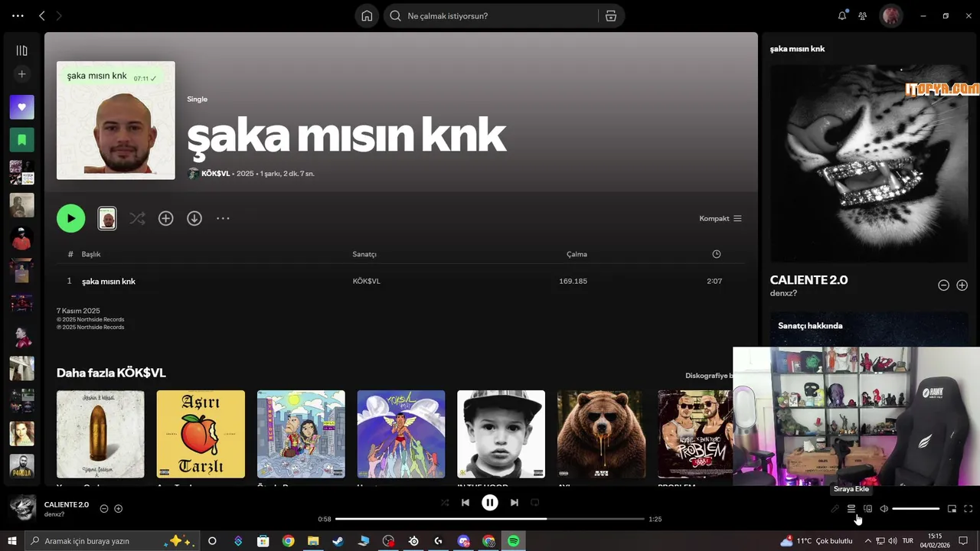
Task: Open the Browse icon in the search bar
Action: tap(611, 16)
